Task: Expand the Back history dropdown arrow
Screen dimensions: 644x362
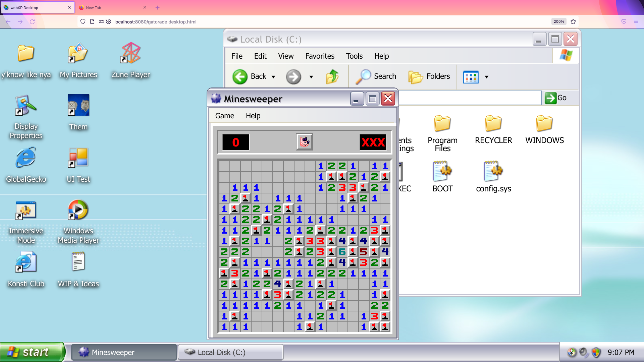Action: click(273, 77)
